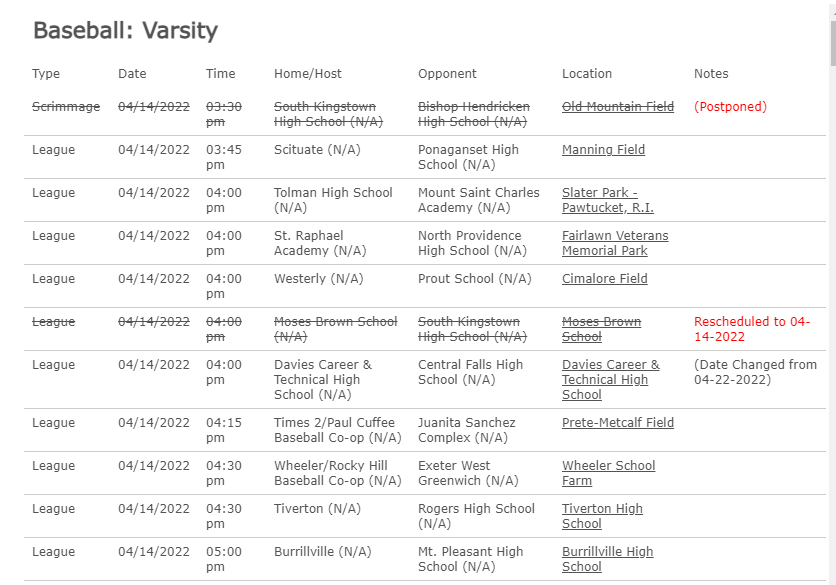Open the Manning Field location link
The height and width of the screenshot is (585, 836).
603,150
